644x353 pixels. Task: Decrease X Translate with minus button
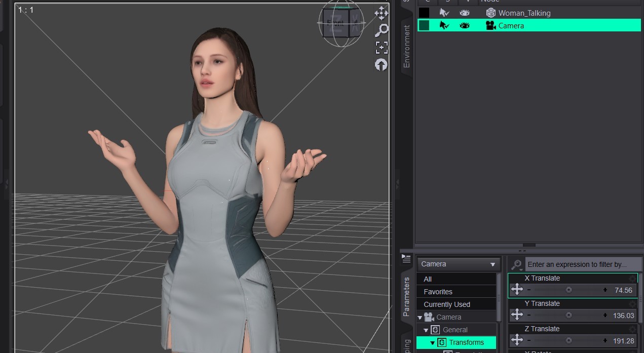click(x=529, y=290)
